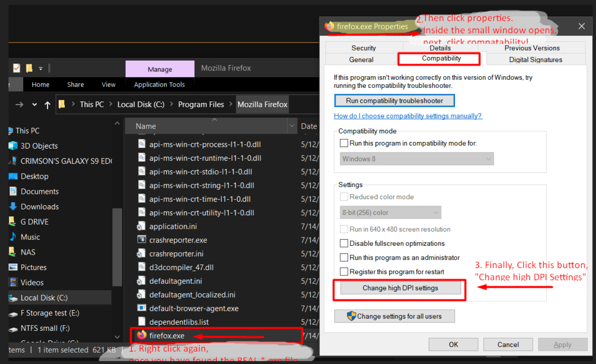Click the firefox.exe file icon
Viewport: 596px width, 364px height.
coord(141,335)
